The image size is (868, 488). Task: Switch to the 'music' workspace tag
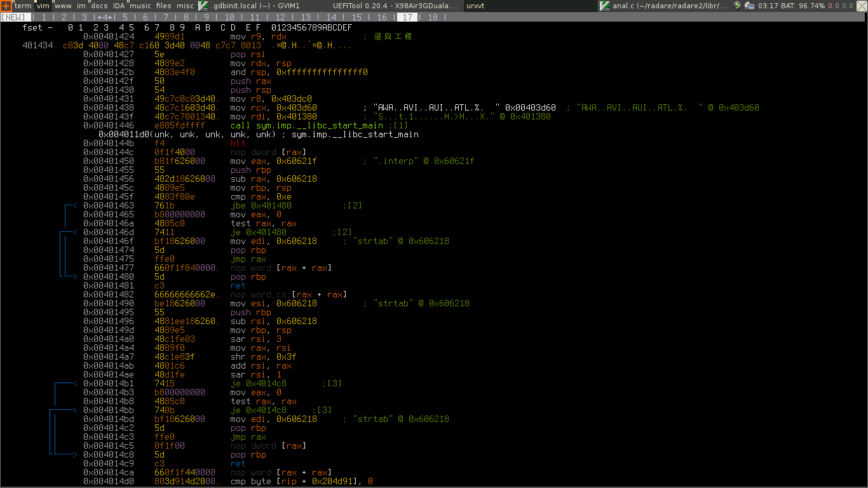[140, 6]
